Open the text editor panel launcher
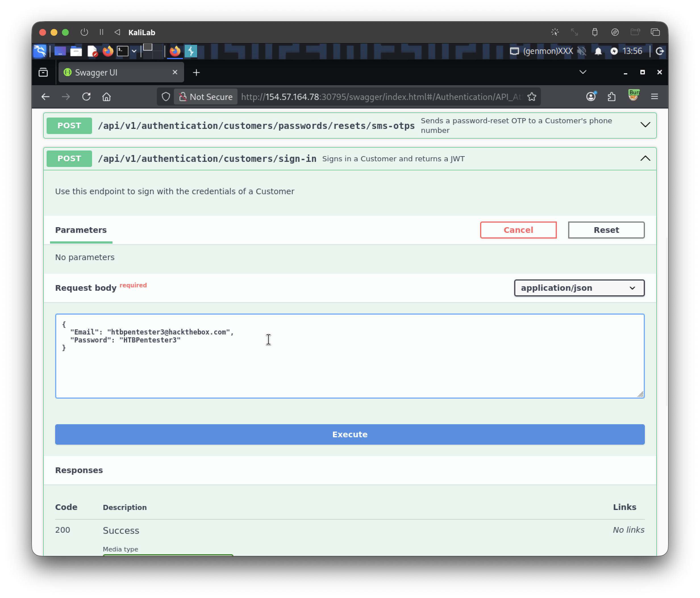Screen dimensions: 700x598 (92, 51)
